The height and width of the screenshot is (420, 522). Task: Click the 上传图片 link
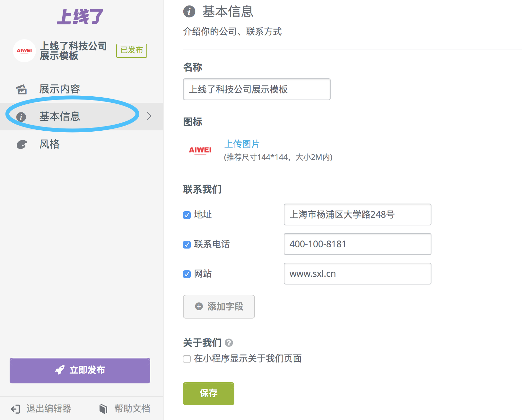pyautogui.click(x=242, y=144)
